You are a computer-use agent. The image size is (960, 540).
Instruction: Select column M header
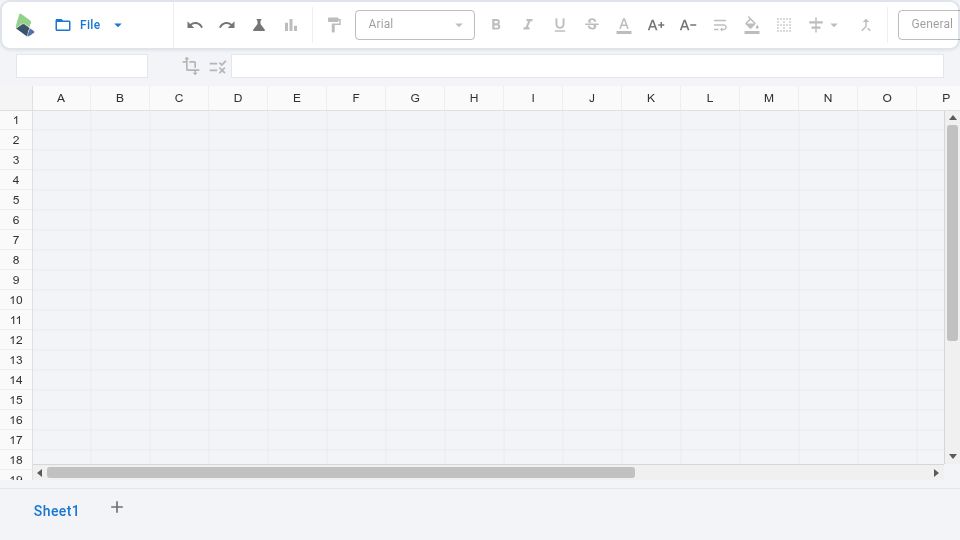[769, 98]
